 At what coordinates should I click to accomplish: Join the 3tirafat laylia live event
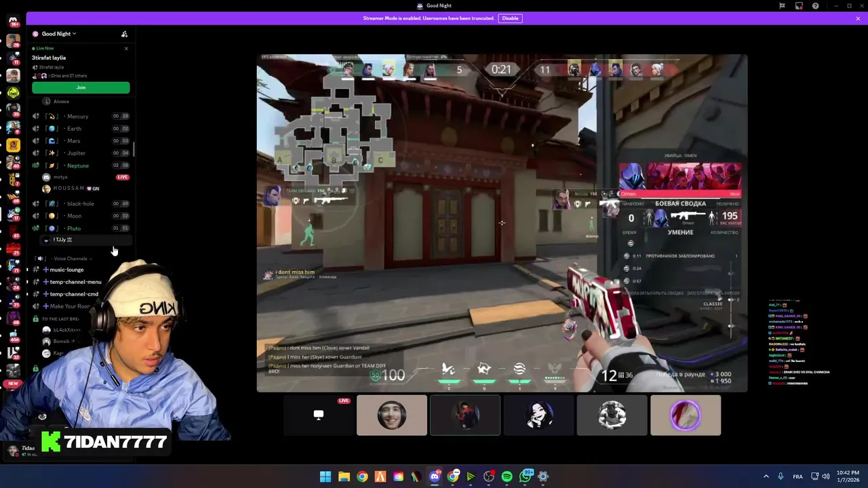pos(81,87)
